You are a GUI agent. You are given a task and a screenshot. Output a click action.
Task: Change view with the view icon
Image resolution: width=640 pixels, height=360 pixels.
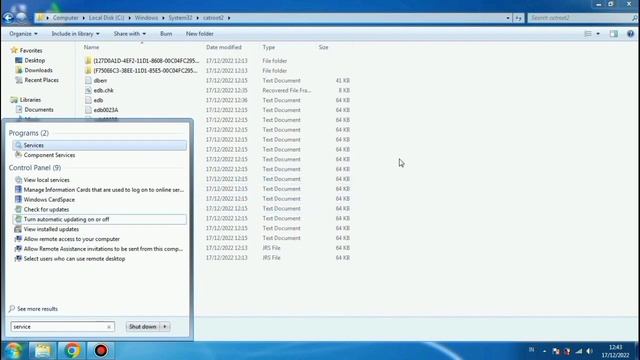click(x=588, y=34)
